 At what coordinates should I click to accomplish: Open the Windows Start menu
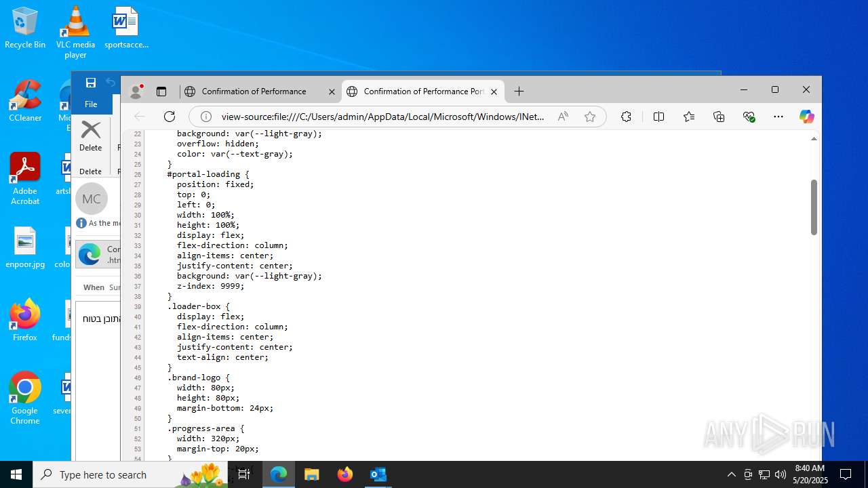coord(16,474)
